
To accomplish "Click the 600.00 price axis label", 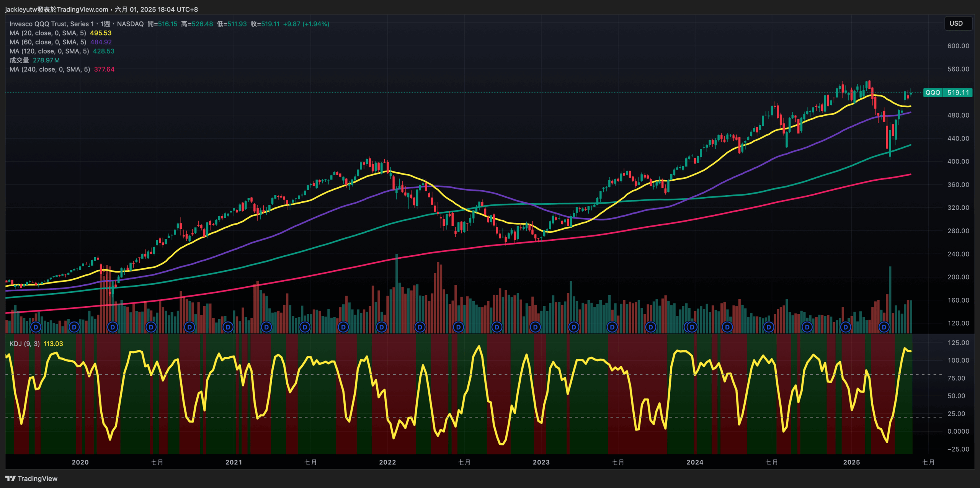I will tap(958, 46).
